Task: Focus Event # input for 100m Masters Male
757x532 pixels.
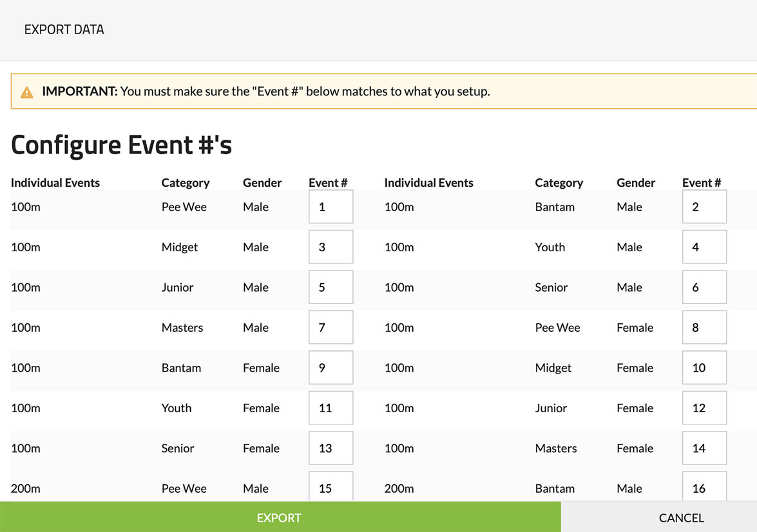Action: click(x=331, y=327)
